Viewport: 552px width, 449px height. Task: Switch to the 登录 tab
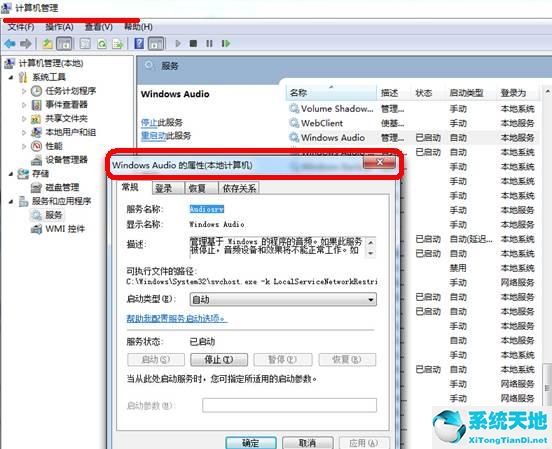coord(168,188)
